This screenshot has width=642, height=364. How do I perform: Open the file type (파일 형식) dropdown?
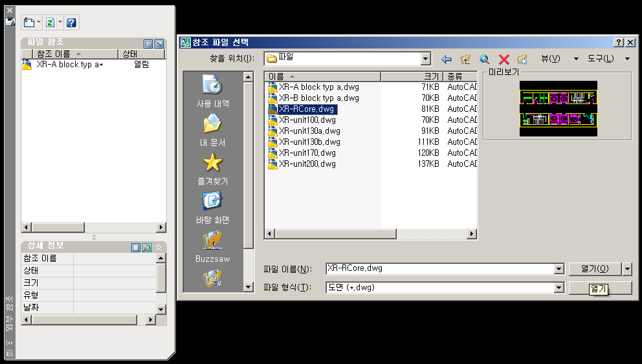[559, 288]
